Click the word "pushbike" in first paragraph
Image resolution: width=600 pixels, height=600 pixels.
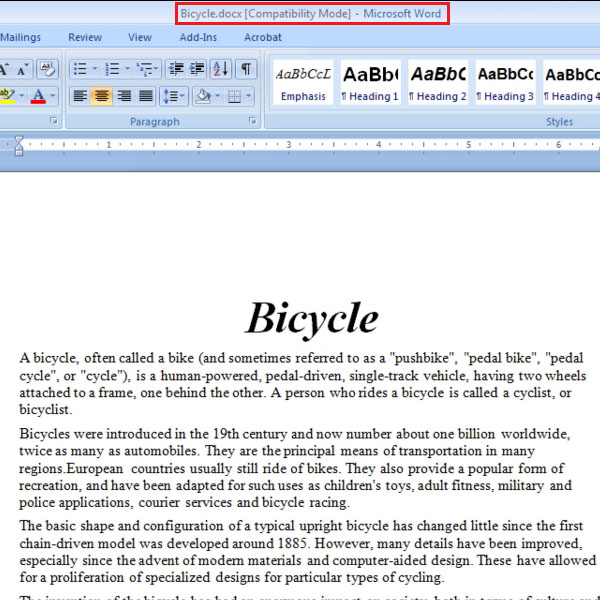421,358
